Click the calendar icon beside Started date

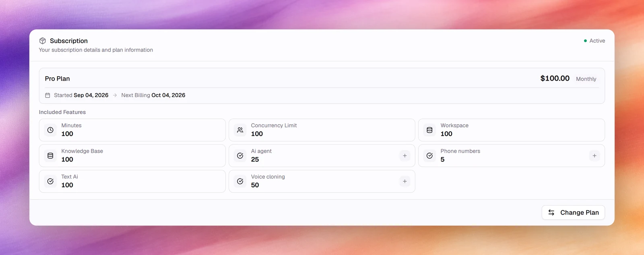[47, 95]
